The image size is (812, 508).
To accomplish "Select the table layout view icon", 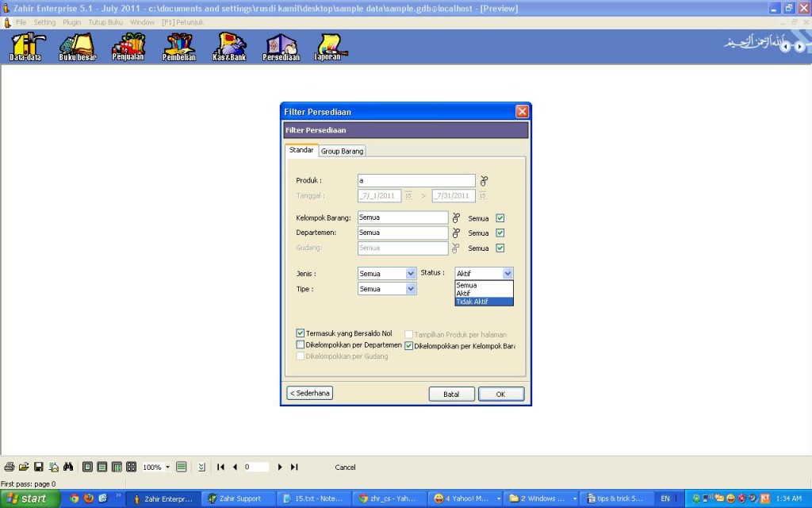I will coord(117,467).
